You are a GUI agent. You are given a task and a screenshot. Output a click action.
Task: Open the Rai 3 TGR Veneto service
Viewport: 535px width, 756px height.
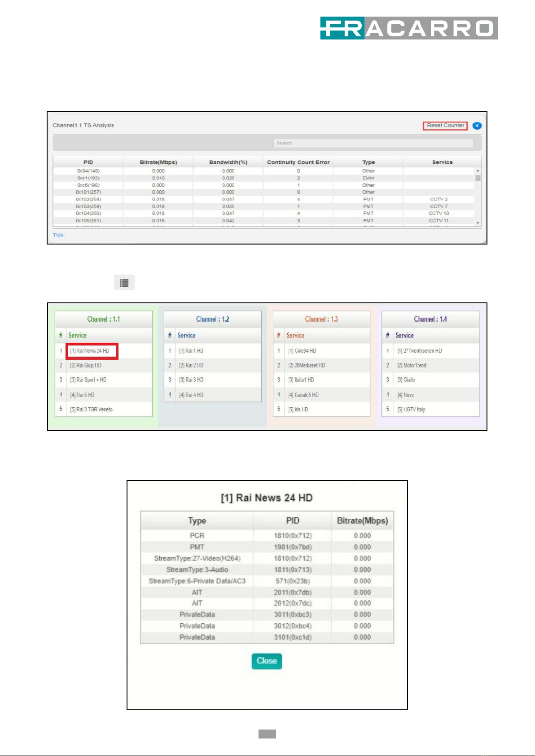(x=92, y=409)
